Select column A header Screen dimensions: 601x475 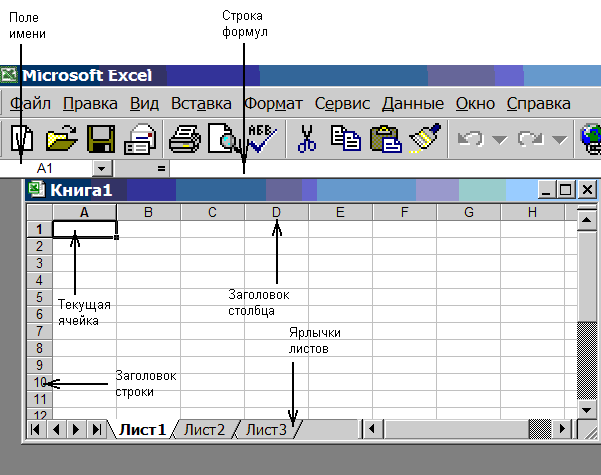click(x=84, y=212)
